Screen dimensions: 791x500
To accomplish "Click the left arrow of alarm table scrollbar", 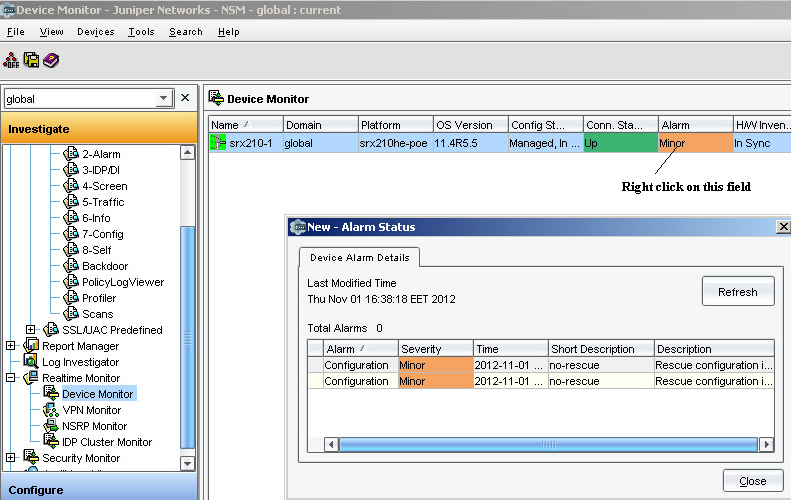I will [331, 445].
